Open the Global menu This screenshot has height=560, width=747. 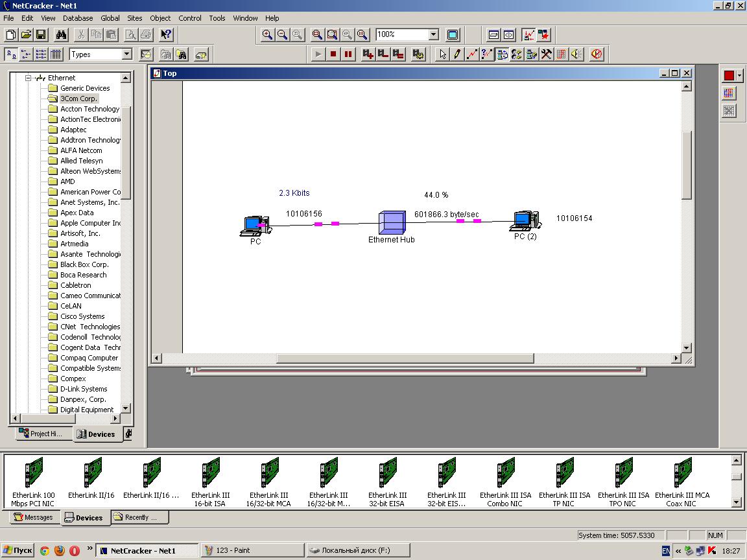point(110,18)
